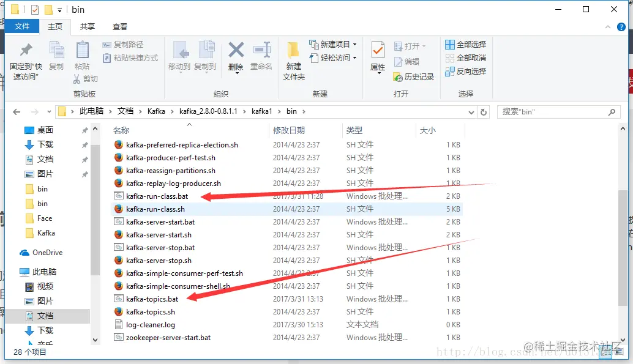The height and width of the screenshot is (364, 633).
Task: Click the Cut scissors icon
Action: [77, 79]
